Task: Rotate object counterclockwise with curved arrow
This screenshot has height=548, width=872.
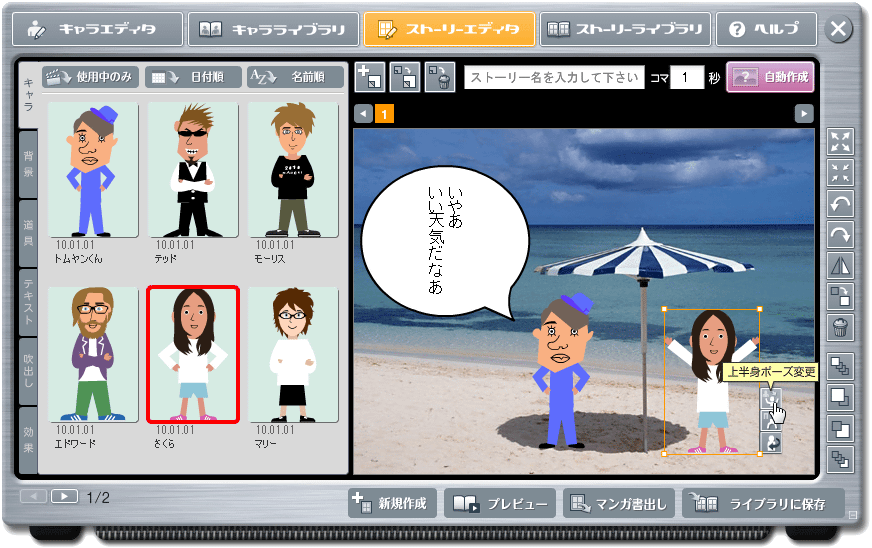Action: tap(840, 204)
